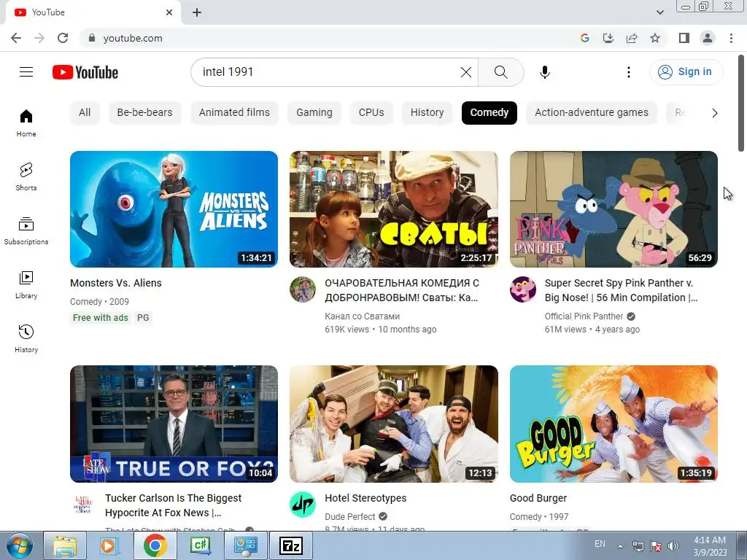Select the Gaming filter chip
Viewport: 747px width, 560px height.
coord(314,113)
